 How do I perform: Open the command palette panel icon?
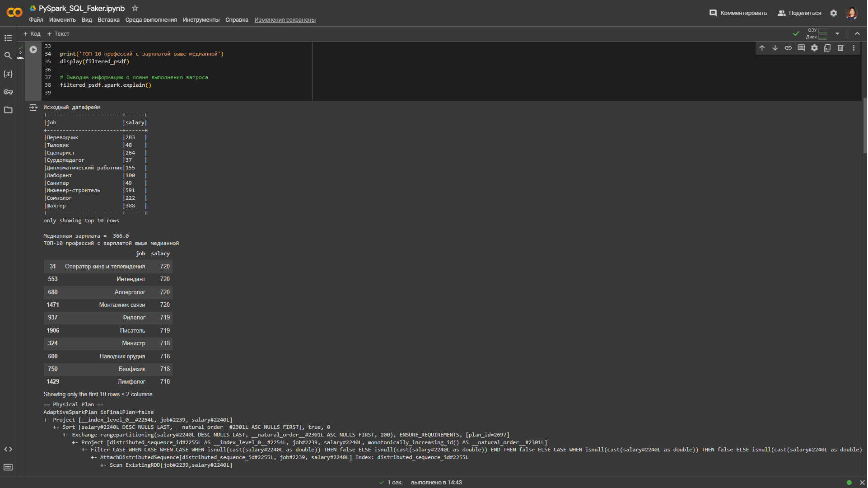pos(8,467)
